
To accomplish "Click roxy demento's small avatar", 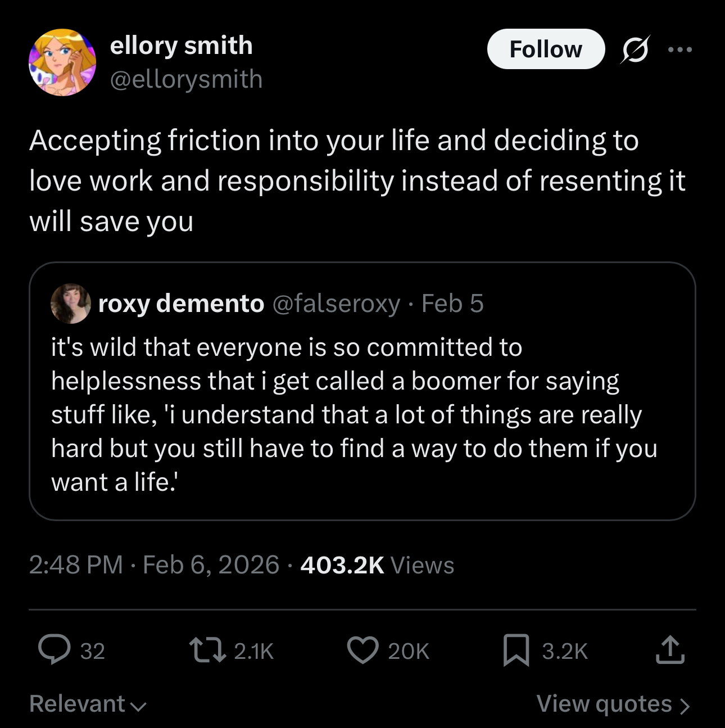I will [71, 304].
